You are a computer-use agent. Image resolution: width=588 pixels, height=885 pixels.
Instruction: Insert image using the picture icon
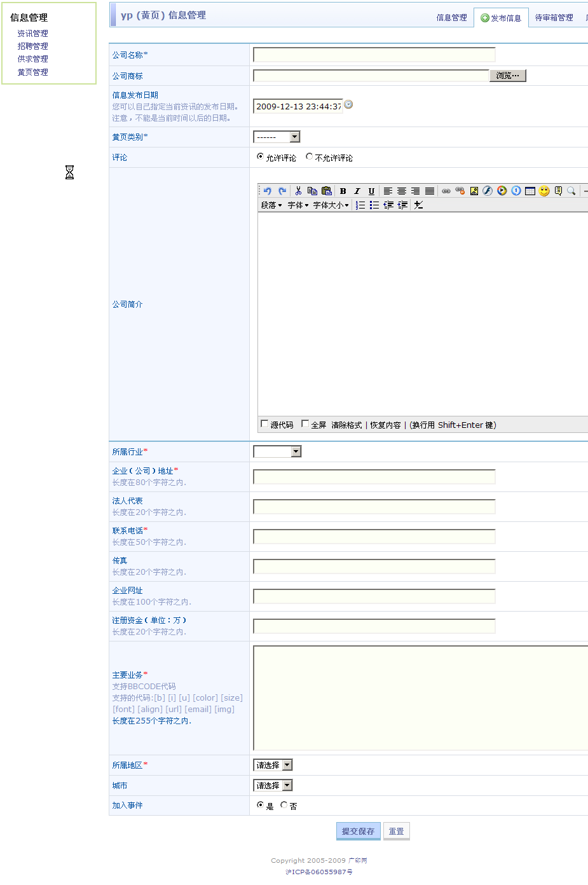click(x=474, y=191)
